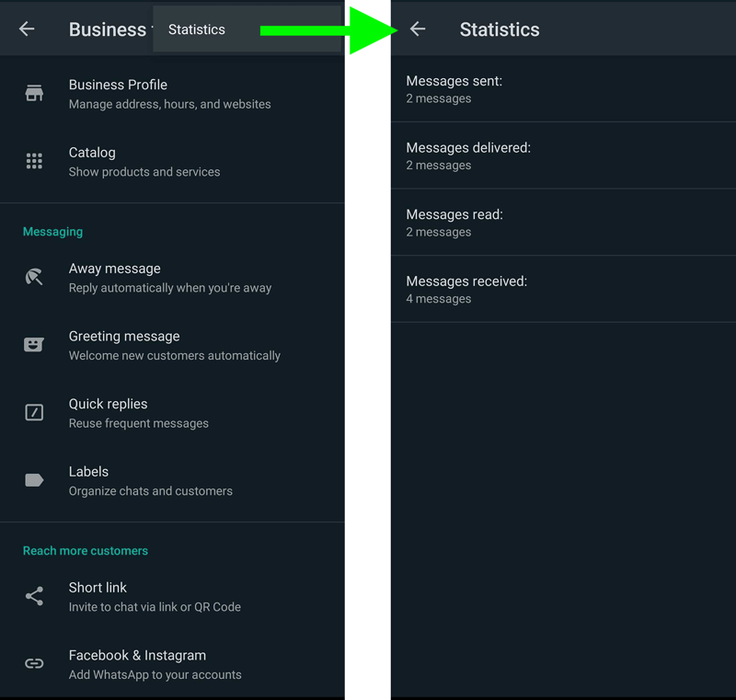This screenshot has width=736, height=700.
Task: Click the Short link share icon
Action: [x=34, y=596]
